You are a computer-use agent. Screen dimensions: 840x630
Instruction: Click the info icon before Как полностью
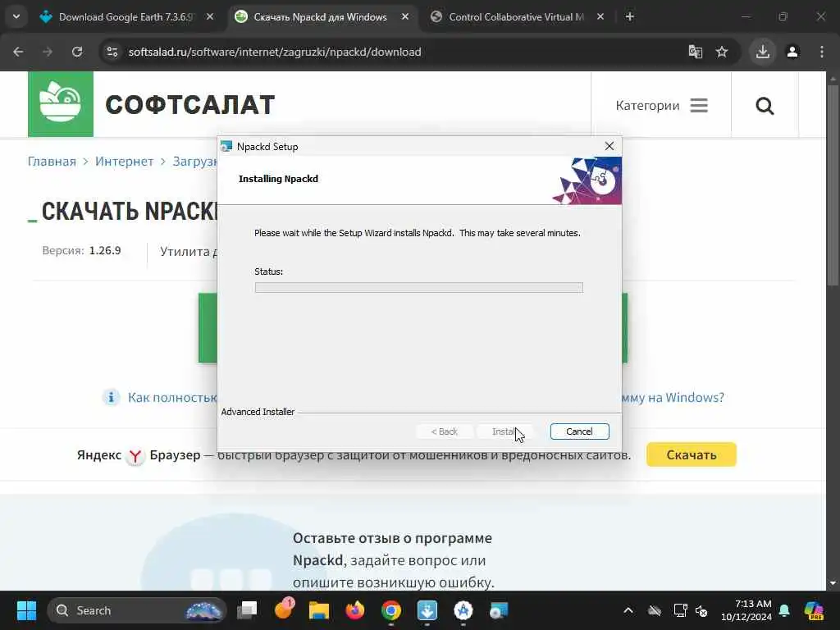pyautogui.click(x=111, y=398)
